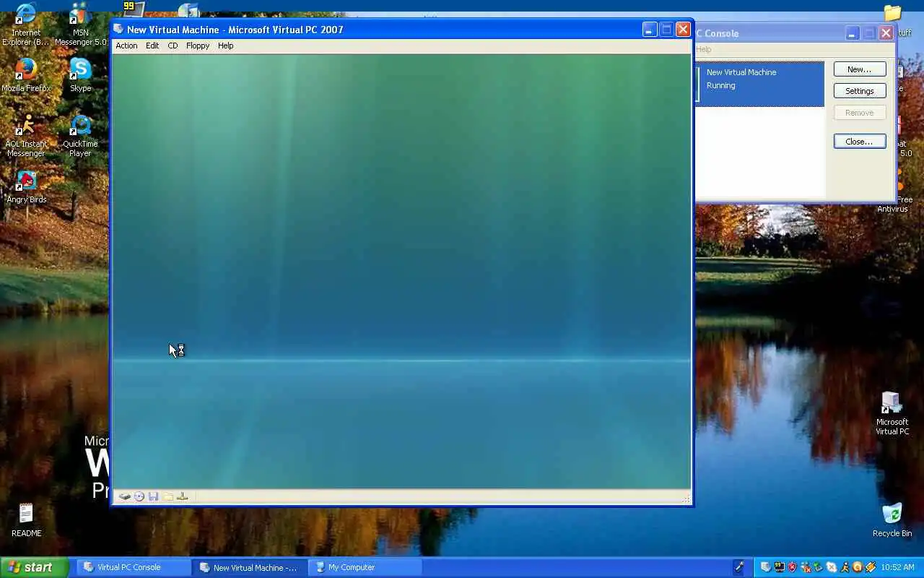This screenshot has width=924, height=578.
Task: Click the red security shield tray icon
Action: pyautogui.click(x=793, y=567)
